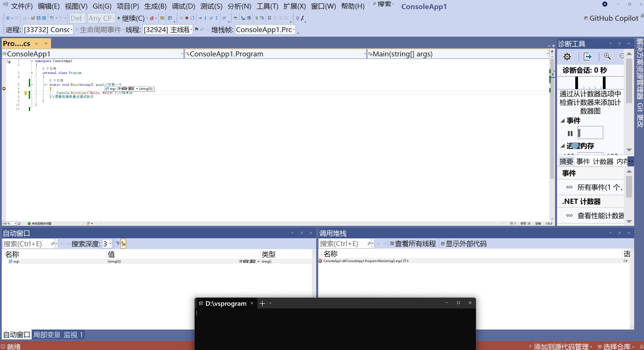This screenshot has width=644, height=350.
Task: Toggle the breakpoint on line 6
Action: click(x=4, y=89)
